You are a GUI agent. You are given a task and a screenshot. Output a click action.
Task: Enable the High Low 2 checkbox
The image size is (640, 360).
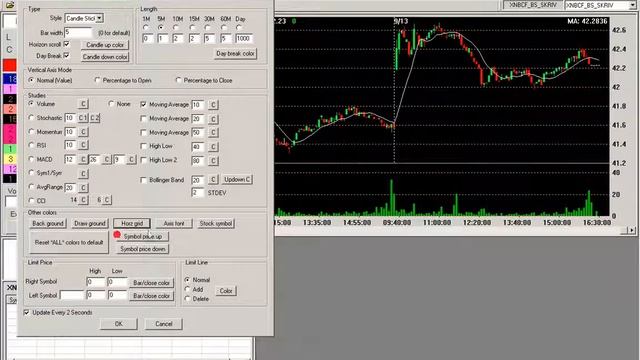tap(143, 160)
